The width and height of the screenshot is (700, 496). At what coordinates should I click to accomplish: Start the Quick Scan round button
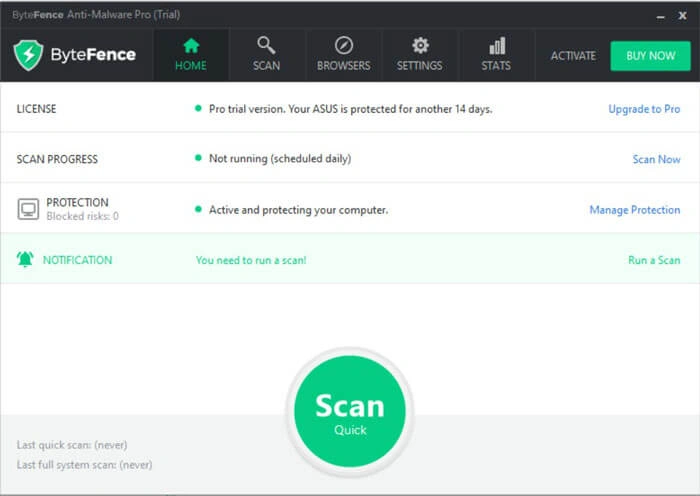pyautogui.click(x=350, y=411)
